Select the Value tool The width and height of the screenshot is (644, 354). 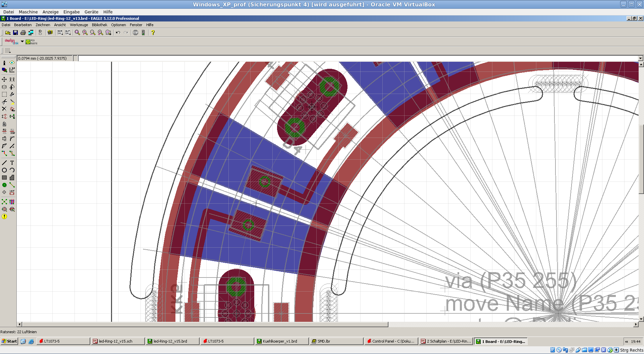pos(12,131)
